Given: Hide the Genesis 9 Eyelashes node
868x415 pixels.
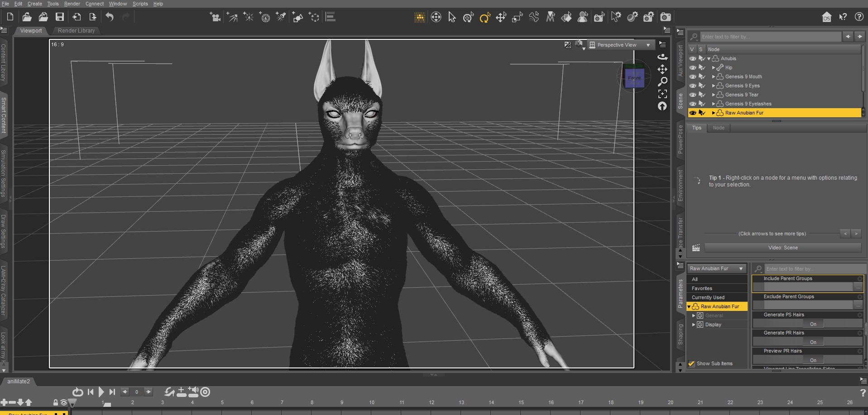Looking at the screenshot, I should point(692,104).
